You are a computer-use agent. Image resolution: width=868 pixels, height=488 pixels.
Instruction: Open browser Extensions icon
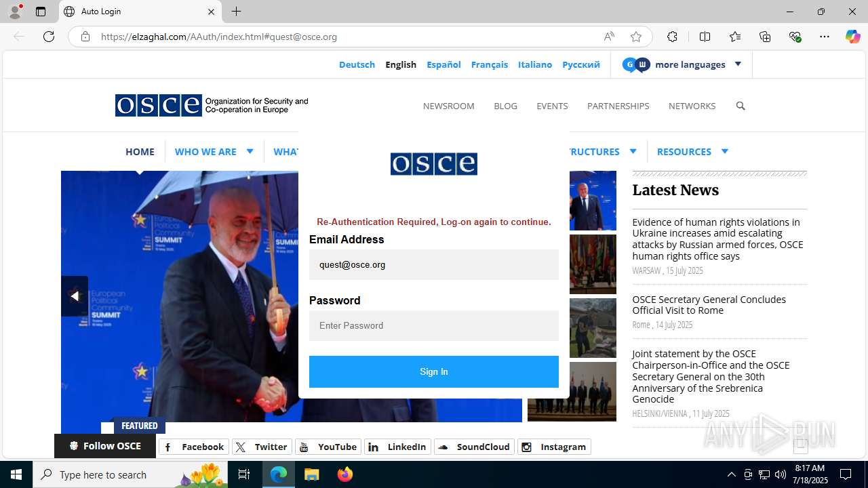pos(672,37)
